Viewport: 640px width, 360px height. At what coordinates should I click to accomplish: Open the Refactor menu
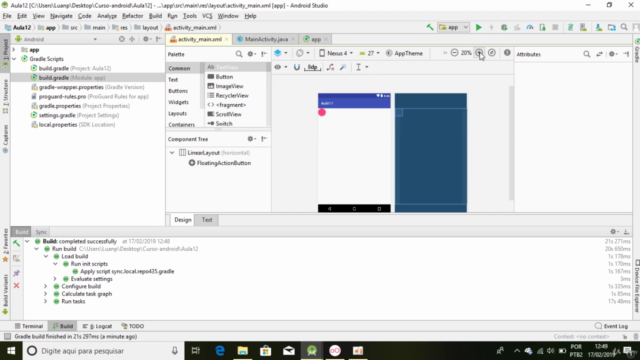[132, 16]
